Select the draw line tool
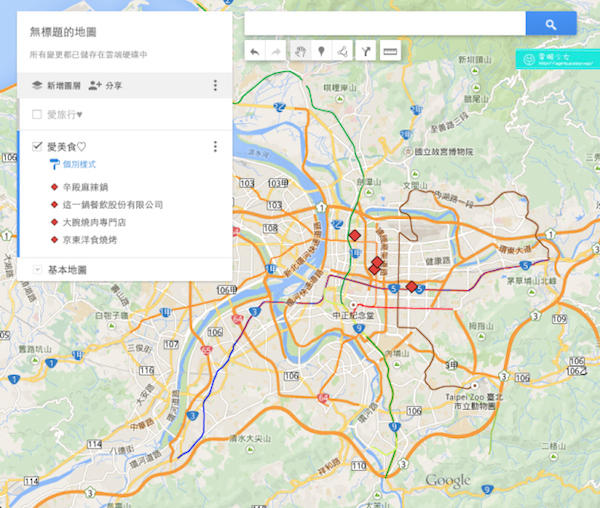The height and width of the screenshot is (508, 600). [x=344, y=50]
